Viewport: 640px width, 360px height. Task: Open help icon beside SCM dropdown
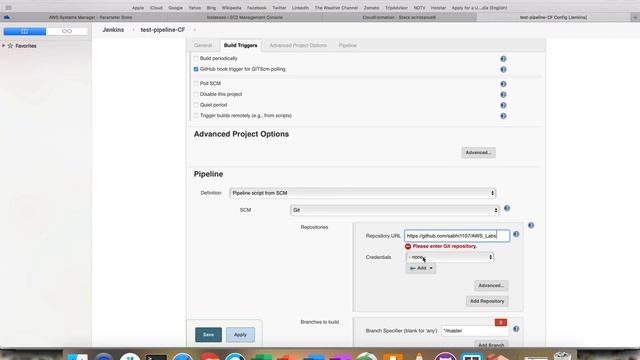click(507, 208)
